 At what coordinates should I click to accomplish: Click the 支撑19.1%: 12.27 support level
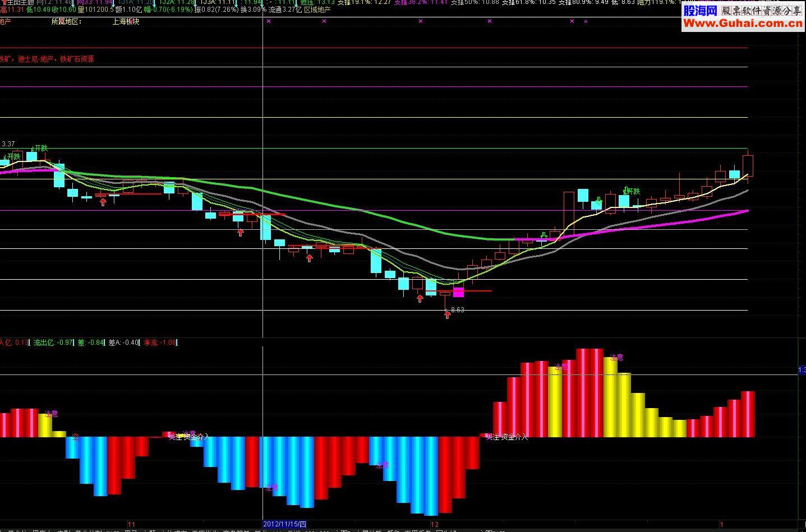(364, 2)
